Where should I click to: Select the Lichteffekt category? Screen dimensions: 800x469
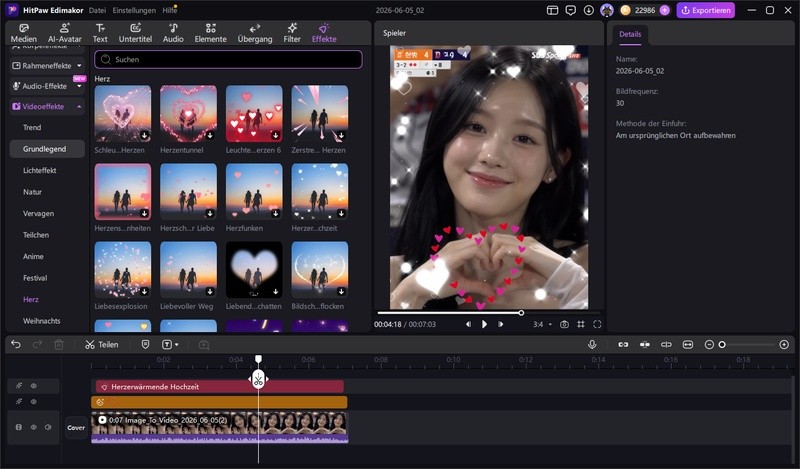coord(40,170)
